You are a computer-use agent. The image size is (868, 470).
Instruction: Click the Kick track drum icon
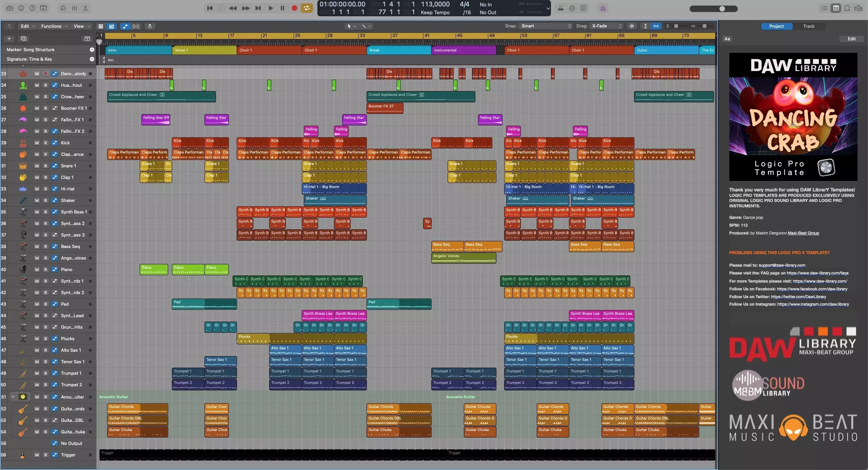[x=23, y=143]
